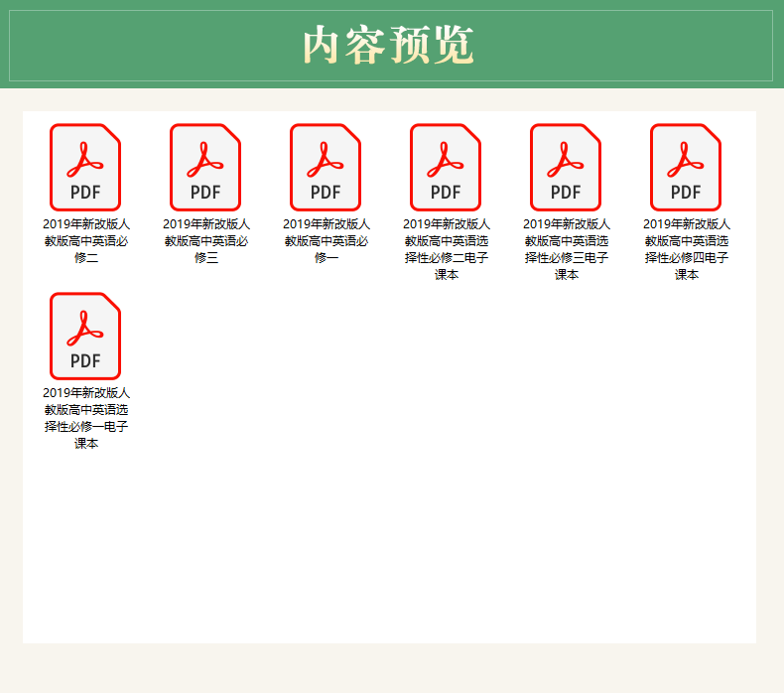Select label 选择性必修四电子课本
Viewport: 784px width, 693px height.
click(x=686, y=249)
